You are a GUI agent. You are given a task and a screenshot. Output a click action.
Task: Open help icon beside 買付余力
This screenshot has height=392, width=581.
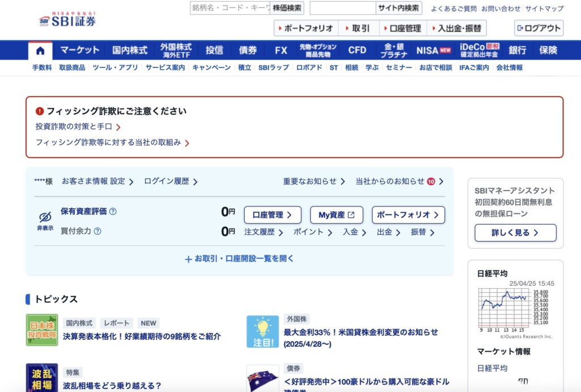click(x=98, y=231)
